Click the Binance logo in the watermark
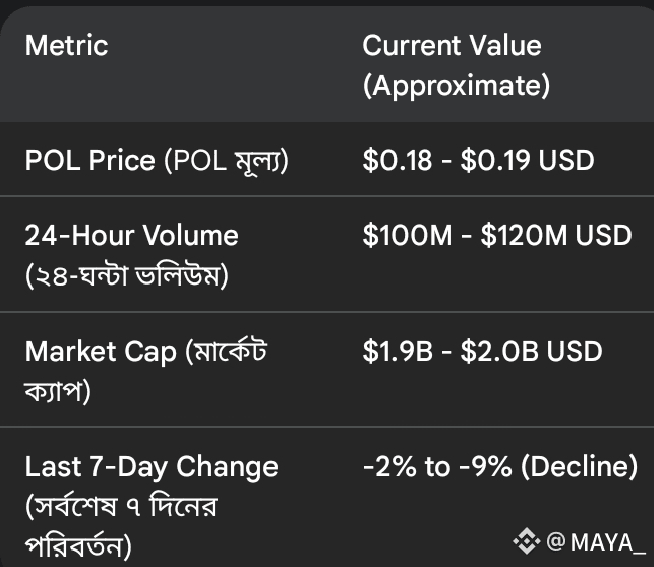Screen dimensions: 654x567 click(527, 542)
